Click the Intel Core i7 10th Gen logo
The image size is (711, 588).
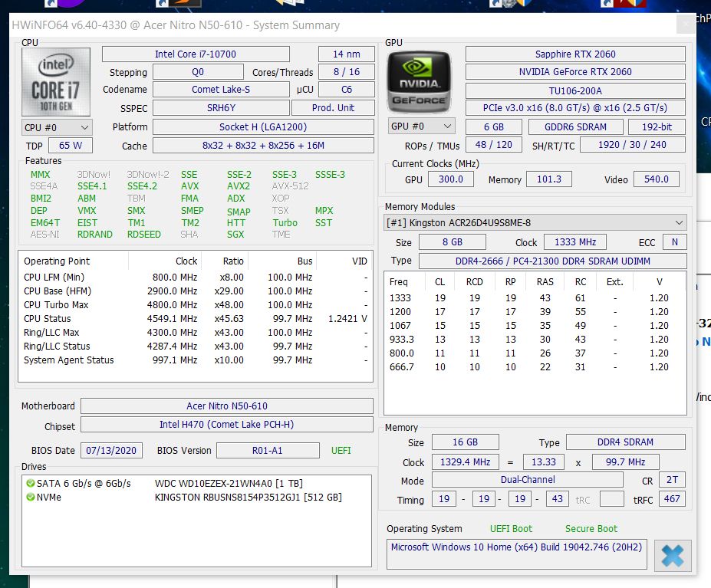coord(56,82)
